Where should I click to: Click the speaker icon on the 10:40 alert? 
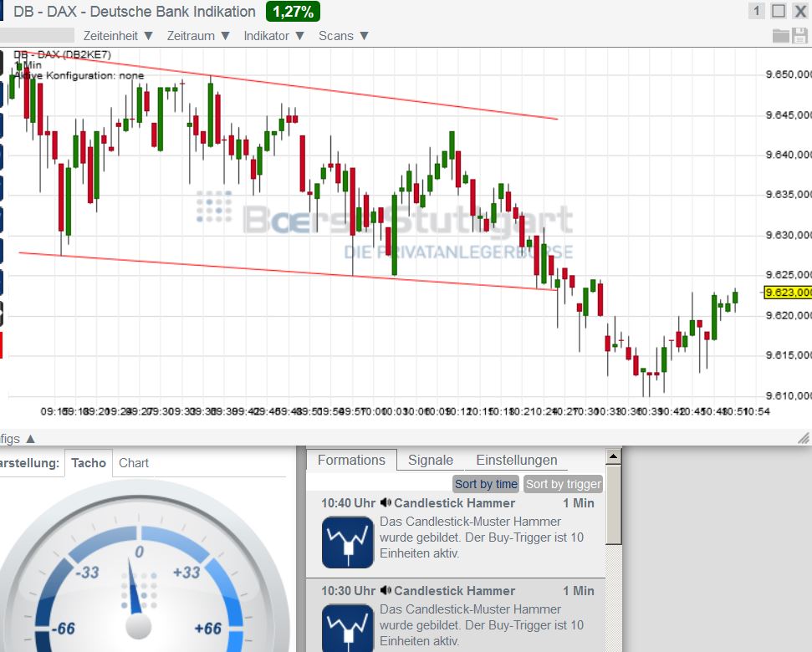click(x=385, y=502)
